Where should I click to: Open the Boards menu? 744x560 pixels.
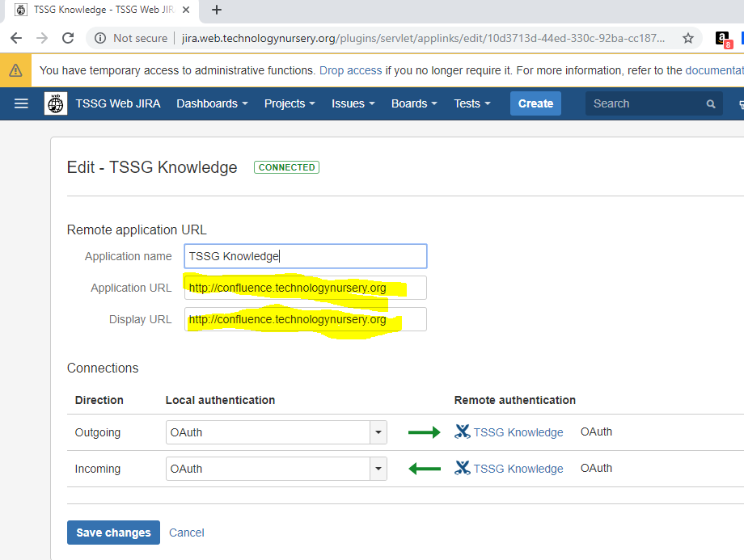pos(414,103)
